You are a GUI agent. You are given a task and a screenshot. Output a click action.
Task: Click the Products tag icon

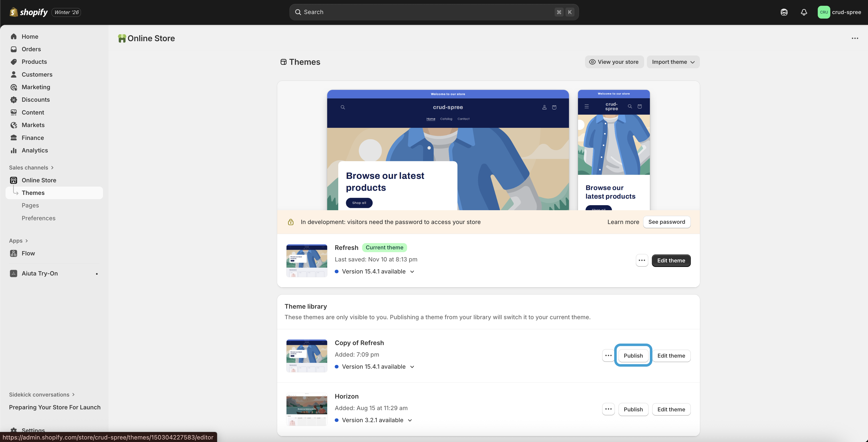coord(14,62)
